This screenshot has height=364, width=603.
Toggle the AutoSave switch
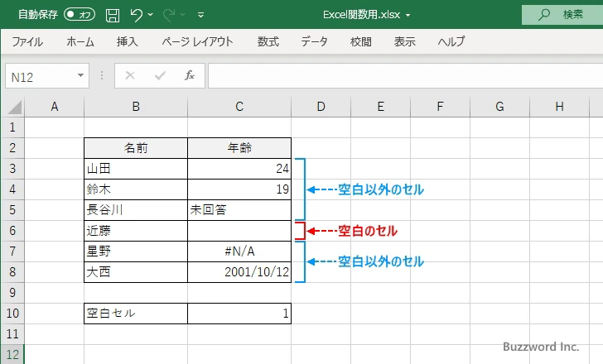80,15
